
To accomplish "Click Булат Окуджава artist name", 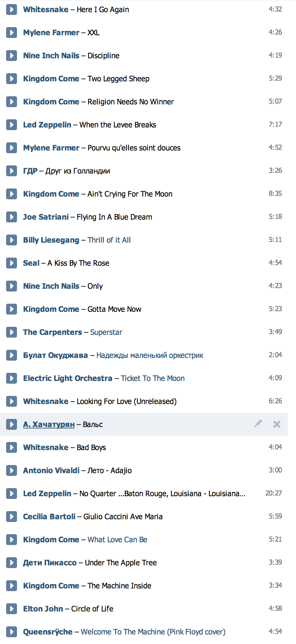I will click(55, 355).
